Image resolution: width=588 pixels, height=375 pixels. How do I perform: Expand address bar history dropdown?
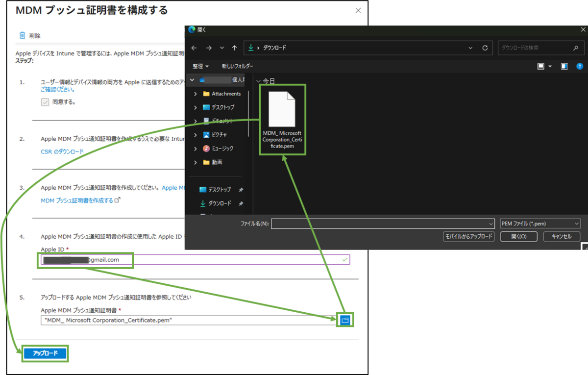[470, 48]
